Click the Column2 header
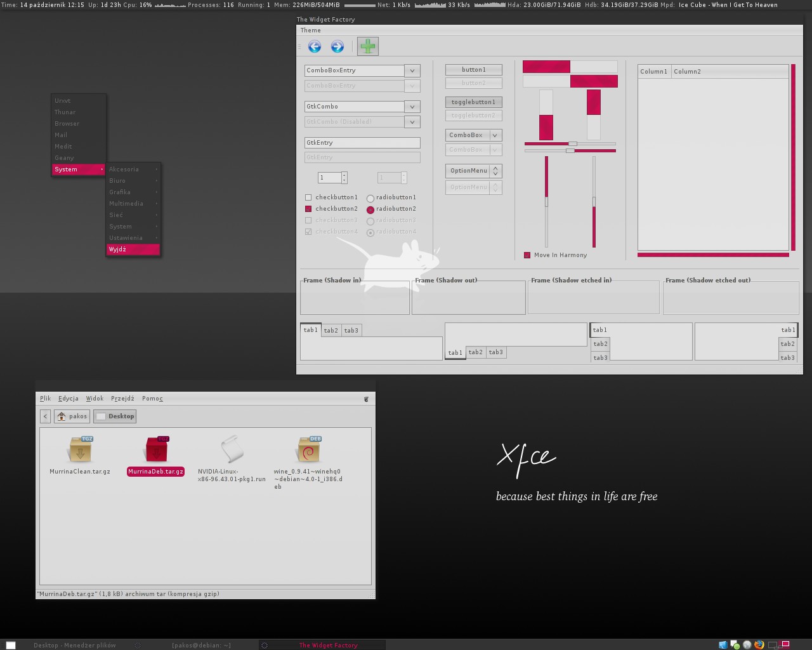 click(730, 72)
